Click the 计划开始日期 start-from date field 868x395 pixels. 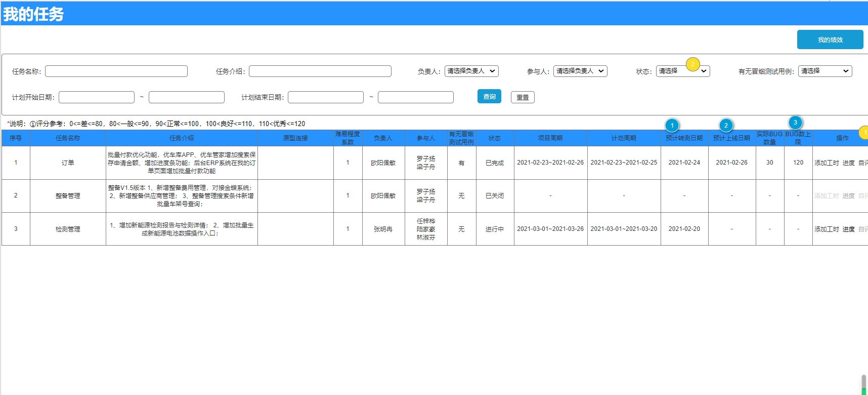[x=97, y=97]
